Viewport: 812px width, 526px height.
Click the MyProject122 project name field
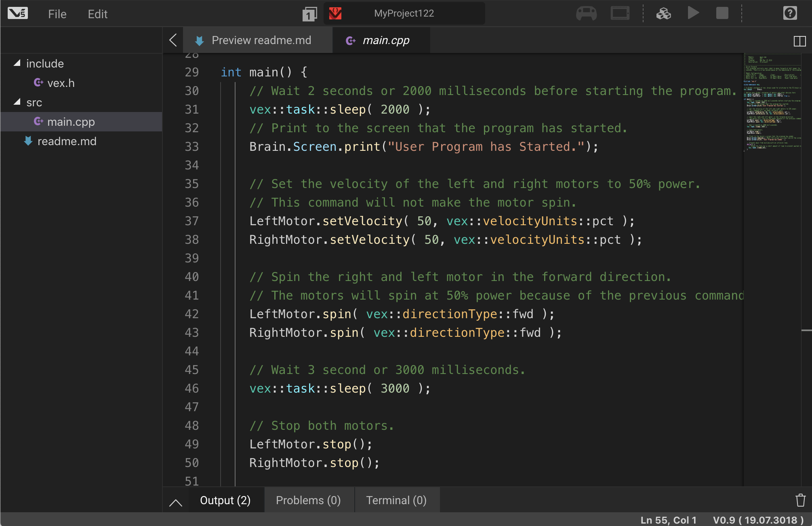point(404,13)
